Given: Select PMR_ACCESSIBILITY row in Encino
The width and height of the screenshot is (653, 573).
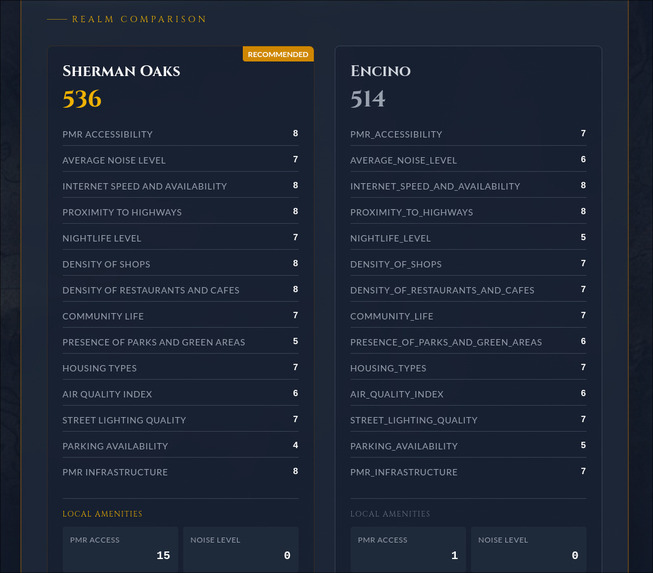Looking at the screenshot, I should [x=468, y=134].
